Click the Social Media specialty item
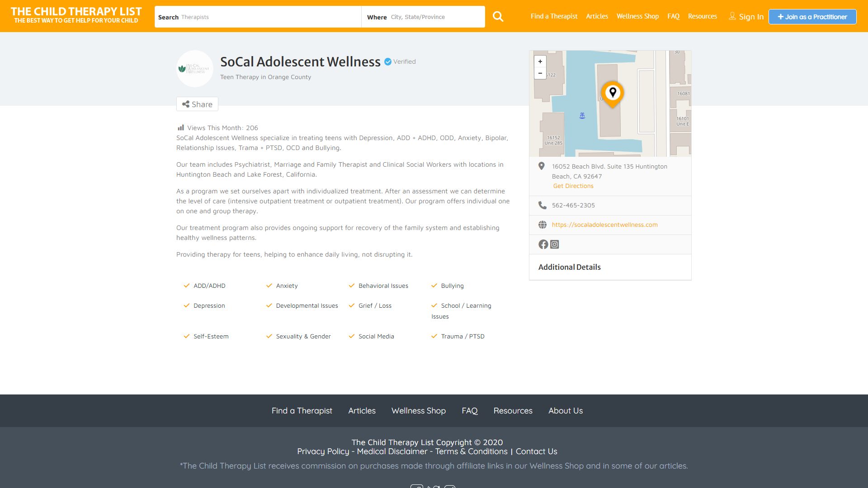The height and width of the screenshot is (488, 868). pos(371,337)
